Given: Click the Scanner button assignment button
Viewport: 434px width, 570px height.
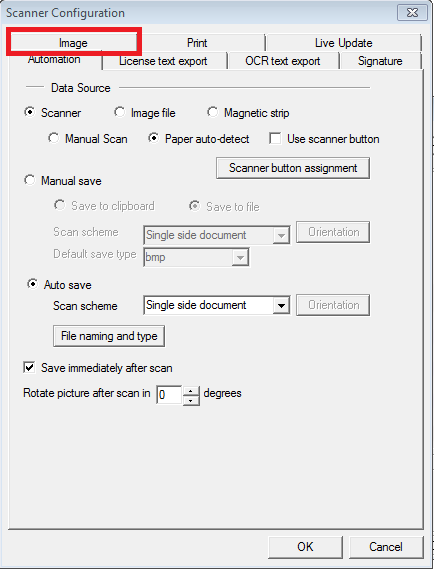Looking at the screenshot, I should tap(293, 168).
